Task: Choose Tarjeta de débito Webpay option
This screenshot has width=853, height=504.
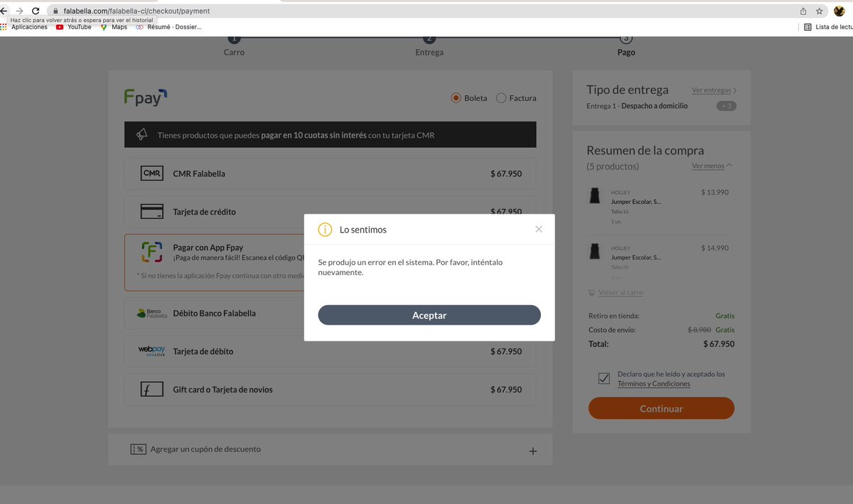Action: click(x=330, y=351)
